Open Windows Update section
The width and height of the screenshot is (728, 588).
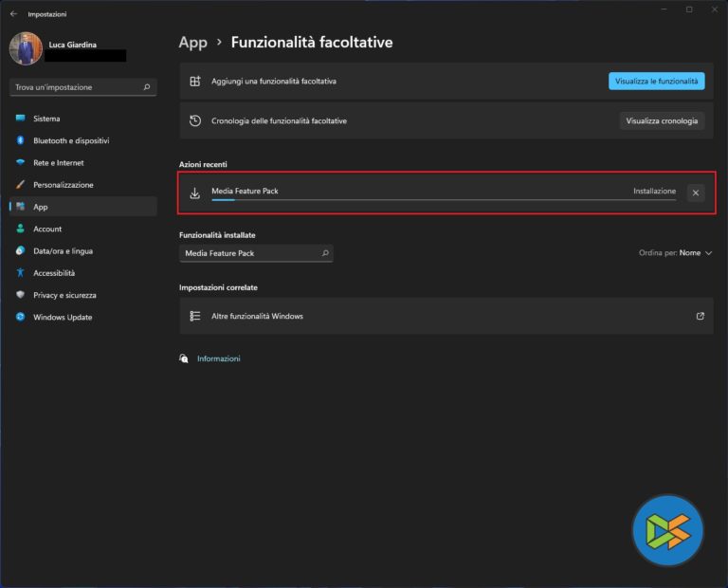(63, 318)
